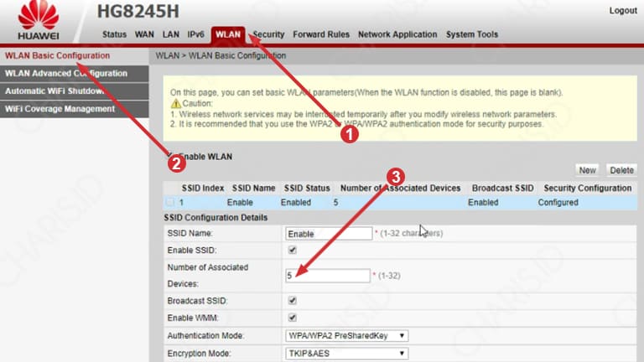Click the SSID Index column header

pos(203,188)
